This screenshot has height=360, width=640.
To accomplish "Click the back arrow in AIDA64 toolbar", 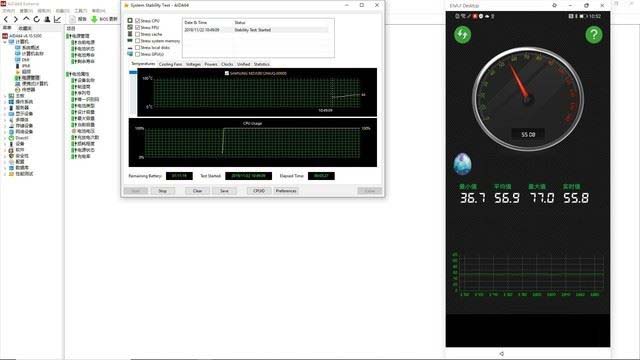I will point(6,19).
